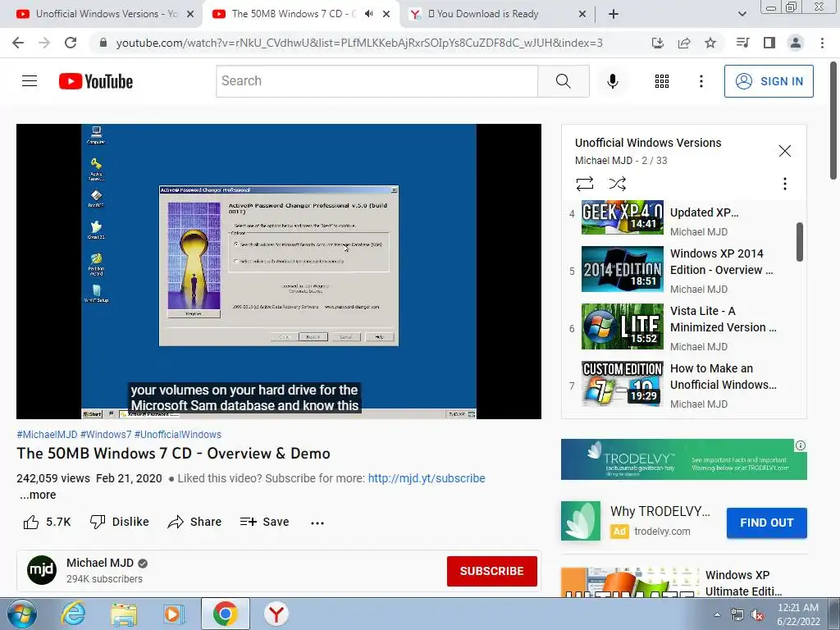Viewport: 840px width, 630px height.
Task: Click the FIND OUT ad button
Action: tap(767, 523)
